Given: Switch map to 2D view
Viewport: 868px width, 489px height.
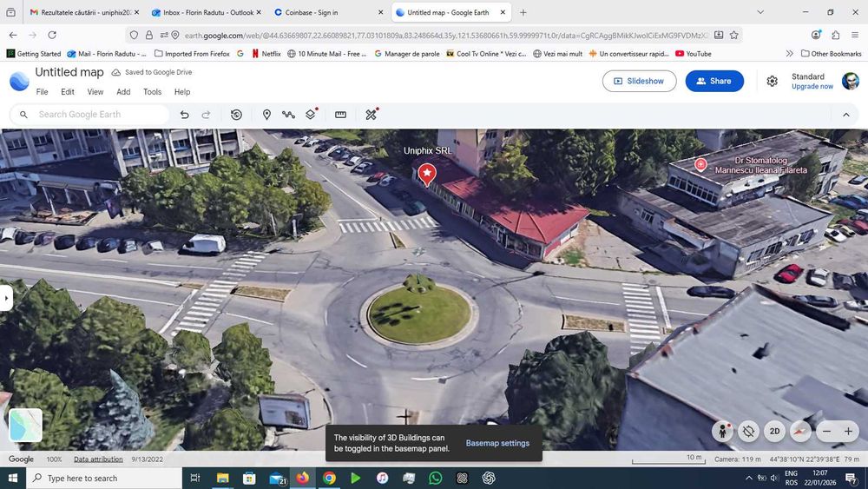Looking at the screenshot, I should pyautogui.click(x=774, y=432).
